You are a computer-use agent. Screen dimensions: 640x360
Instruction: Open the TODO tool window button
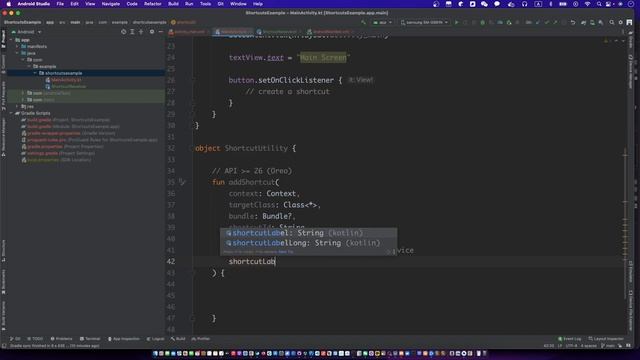click(35, 339)
